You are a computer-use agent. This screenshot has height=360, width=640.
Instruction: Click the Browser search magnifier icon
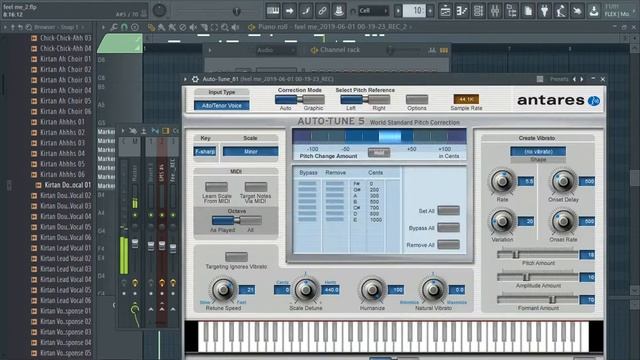coord(29,27)
